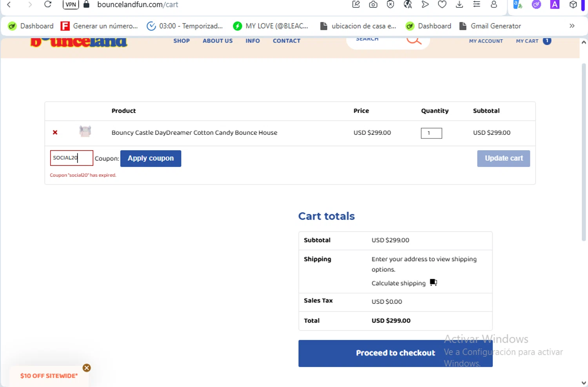
Task: Click the Cart totals heading
Action: (327, 216)
